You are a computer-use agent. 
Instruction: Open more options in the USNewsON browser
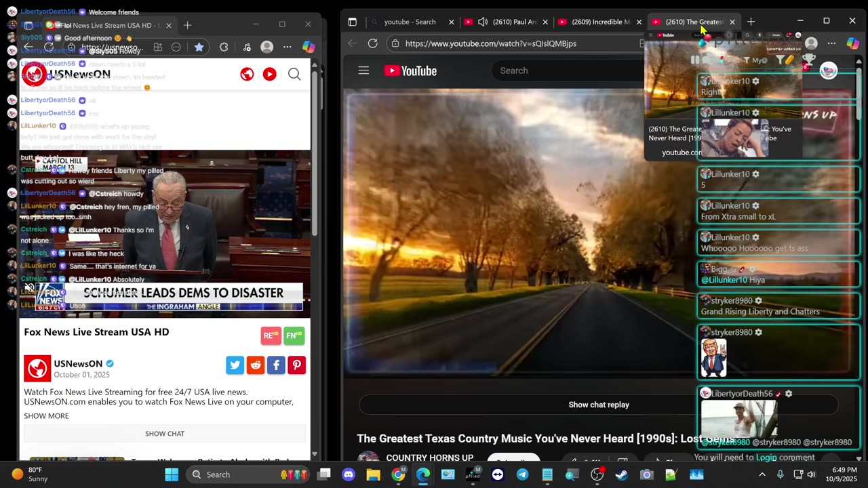288,47
